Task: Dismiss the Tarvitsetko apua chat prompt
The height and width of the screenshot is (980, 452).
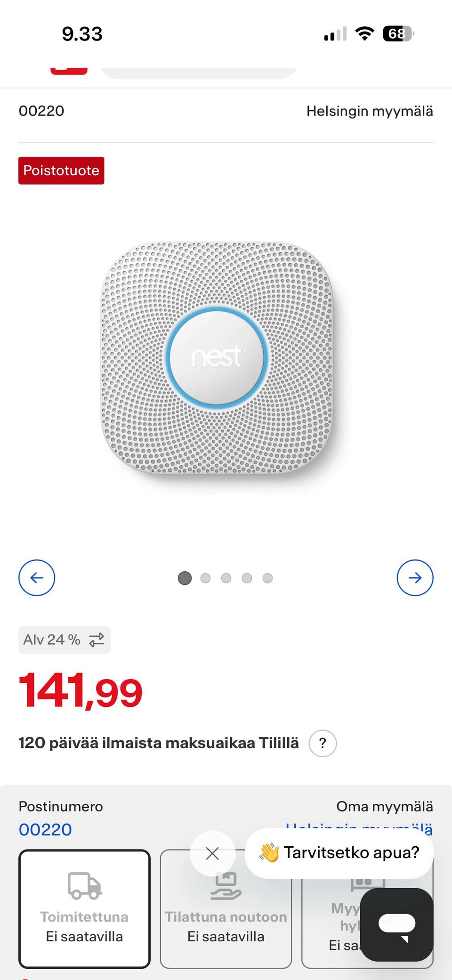Action: [212, 853]
